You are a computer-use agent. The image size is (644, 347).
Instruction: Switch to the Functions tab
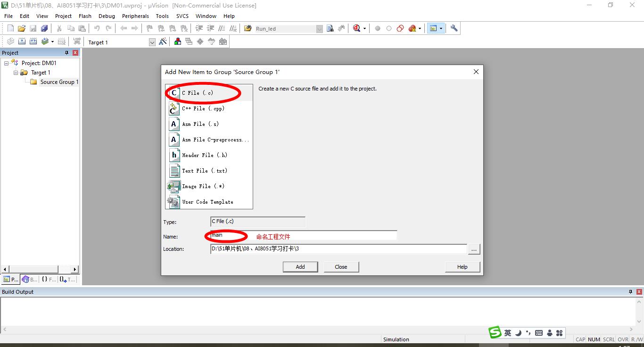49,279
